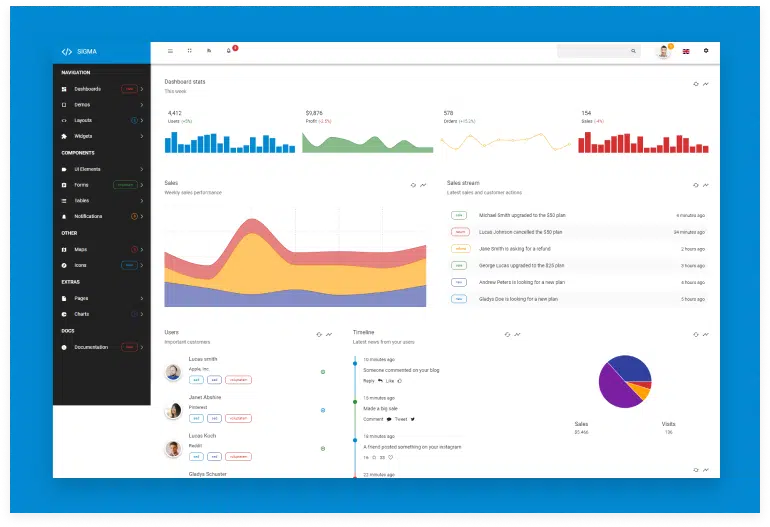
Task: Open Notifications in sidebar
Action: (x=102, y=216)
